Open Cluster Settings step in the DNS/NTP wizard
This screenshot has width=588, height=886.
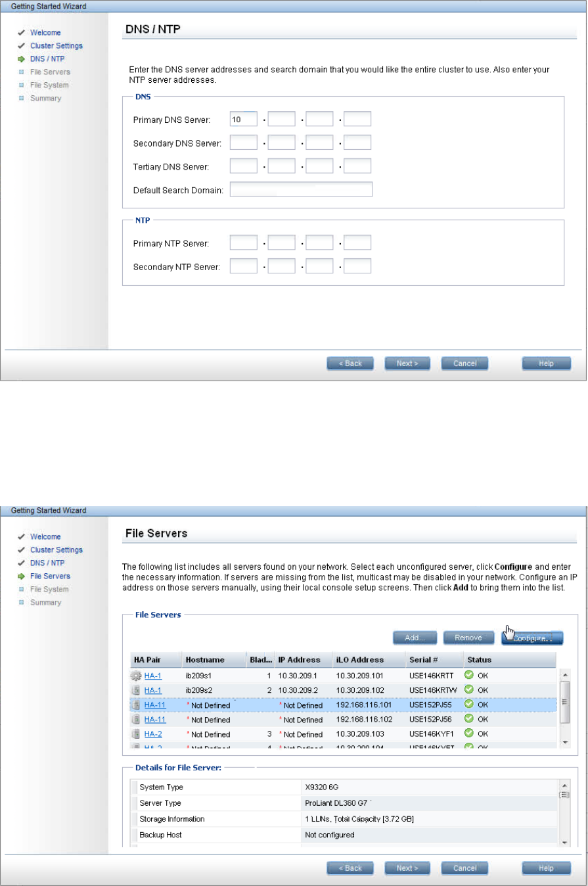pos(57,45)
